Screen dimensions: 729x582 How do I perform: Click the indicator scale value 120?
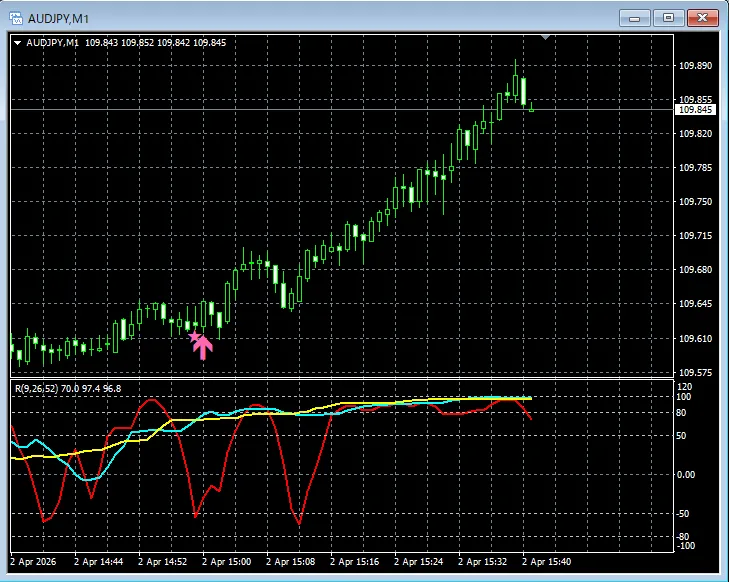(685, 387)
